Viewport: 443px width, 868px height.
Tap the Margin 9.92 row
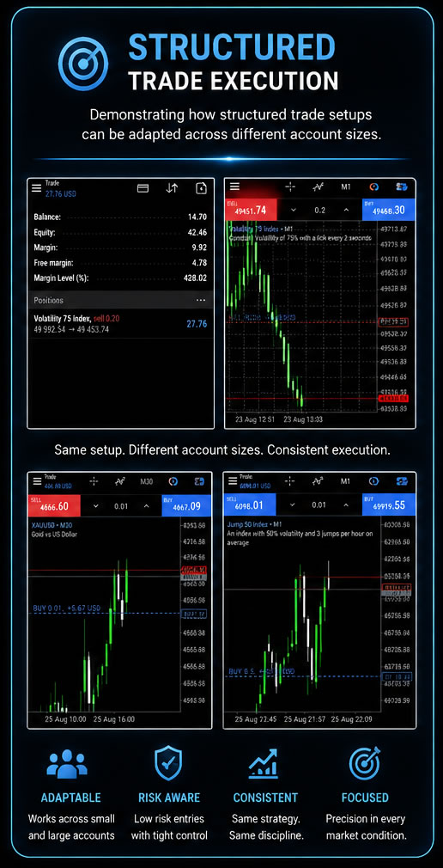pos(120,248)
